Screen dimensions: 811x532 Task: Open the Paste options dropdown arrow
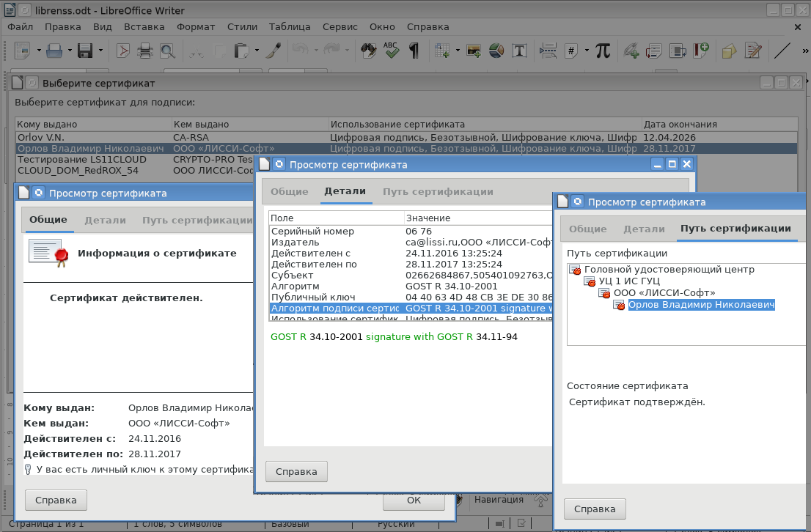tap(257, 51)
